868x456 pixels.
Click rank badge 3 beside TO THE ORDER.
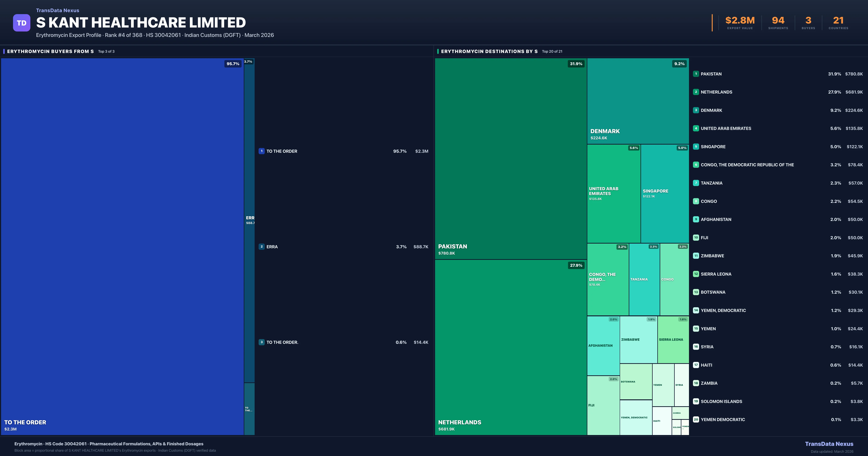261,342
